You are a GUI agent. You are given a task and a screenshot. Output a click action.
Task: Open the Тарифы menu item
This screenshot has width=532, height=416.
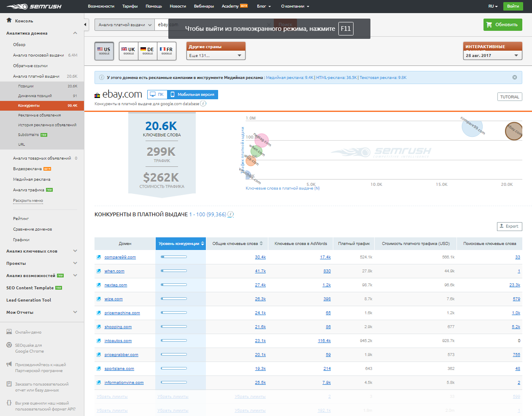click(130, 6)
